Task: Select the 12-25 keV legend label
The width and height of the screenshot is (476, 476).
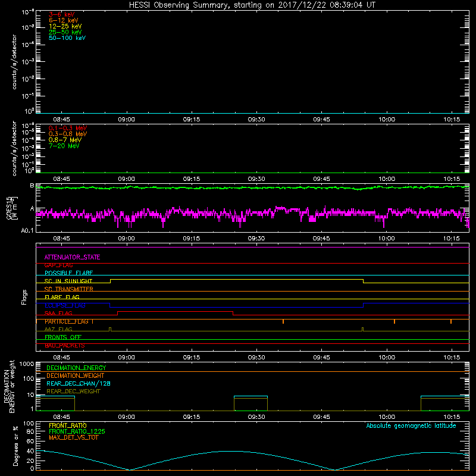Action: tap(65, 26)
